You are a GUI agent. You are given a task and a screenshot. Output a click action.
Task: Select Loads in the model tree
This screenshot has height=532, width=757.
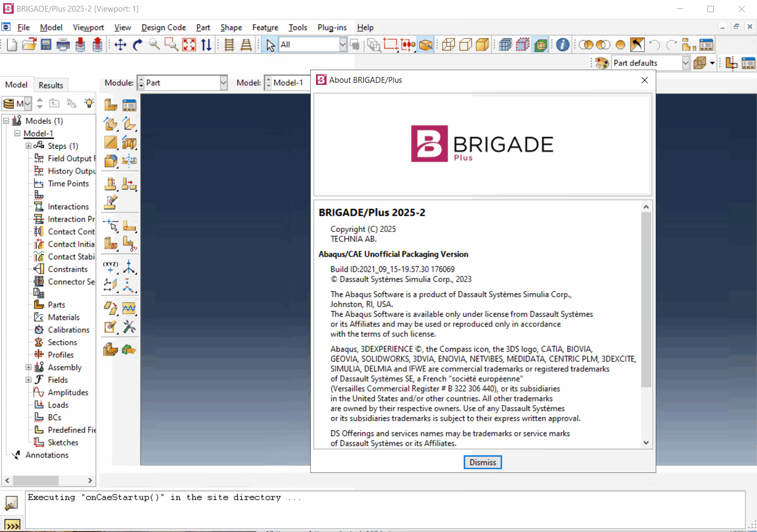58,405
